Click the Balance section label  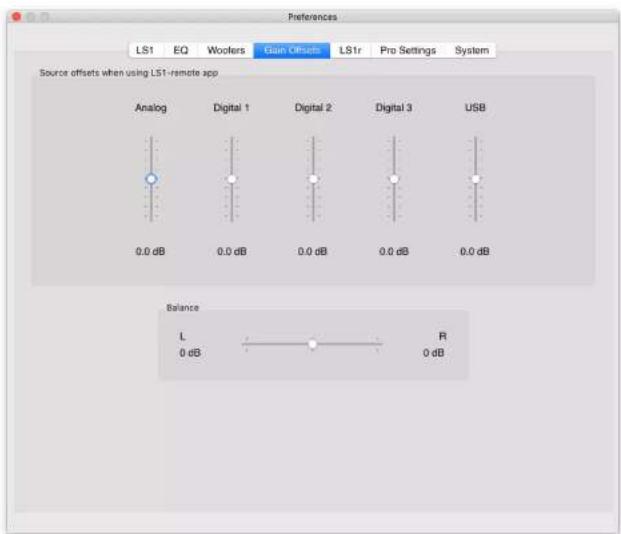click(x=183, y=308)
